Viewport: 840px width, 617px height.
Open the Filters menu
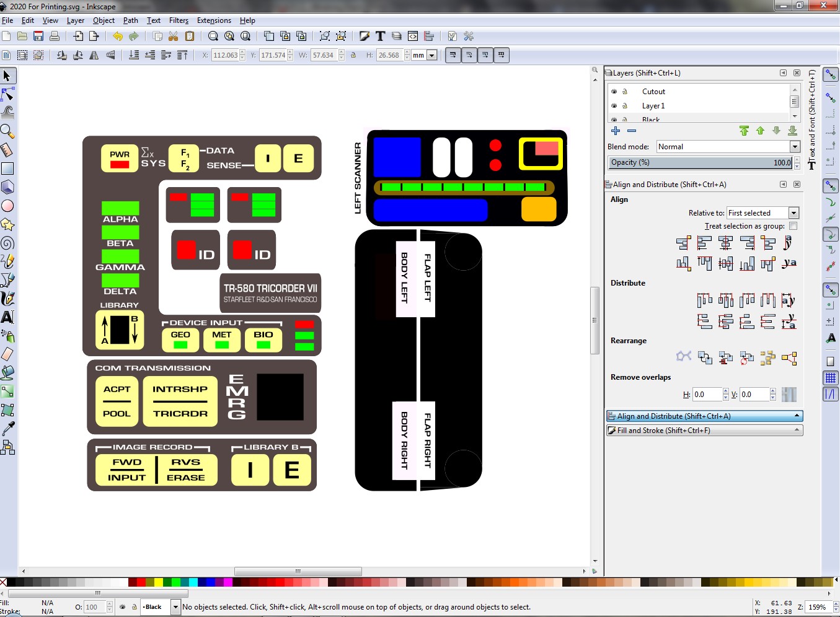pyautogui.click(x=179, y=20)
